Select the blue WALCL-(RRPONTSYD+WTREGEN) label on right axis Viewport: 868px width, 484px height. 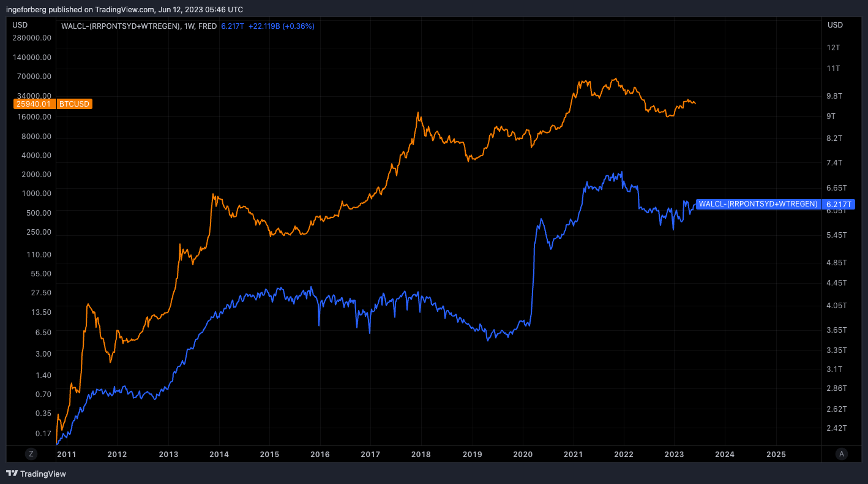758,204
